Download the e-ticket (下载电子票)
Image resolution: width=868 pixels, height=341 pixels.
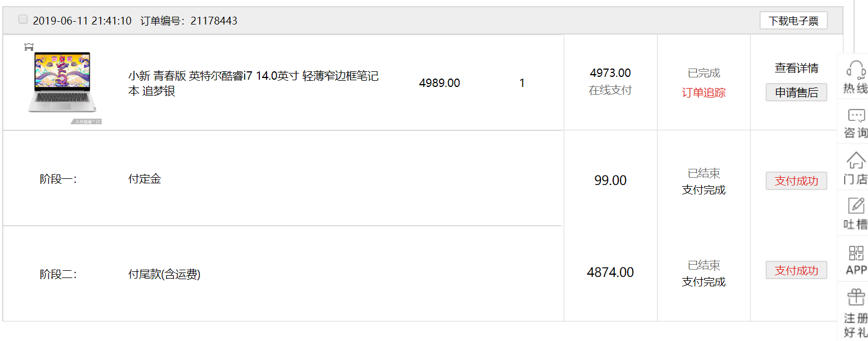(x=793, y=21)
